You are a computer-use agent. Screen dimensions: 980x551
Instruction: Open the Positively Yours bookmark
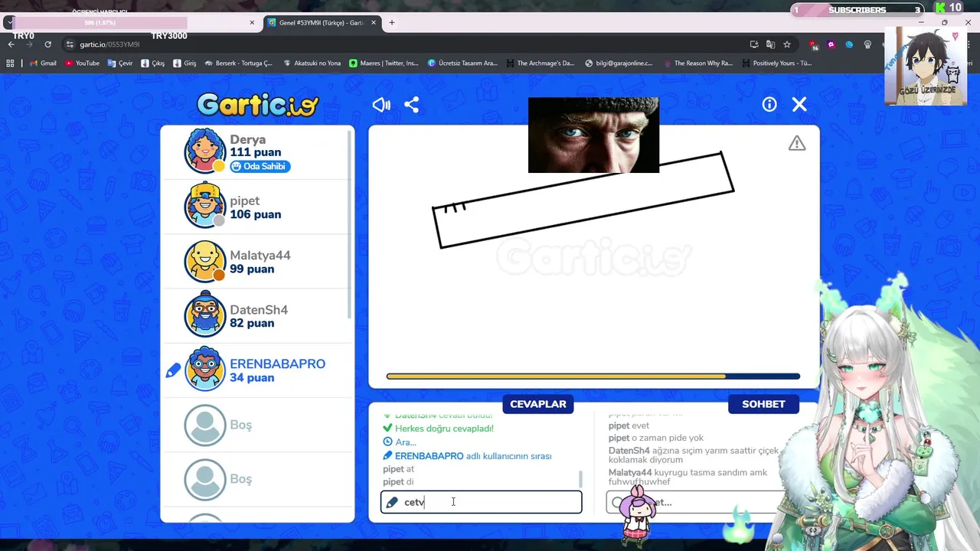coord(776,64)
